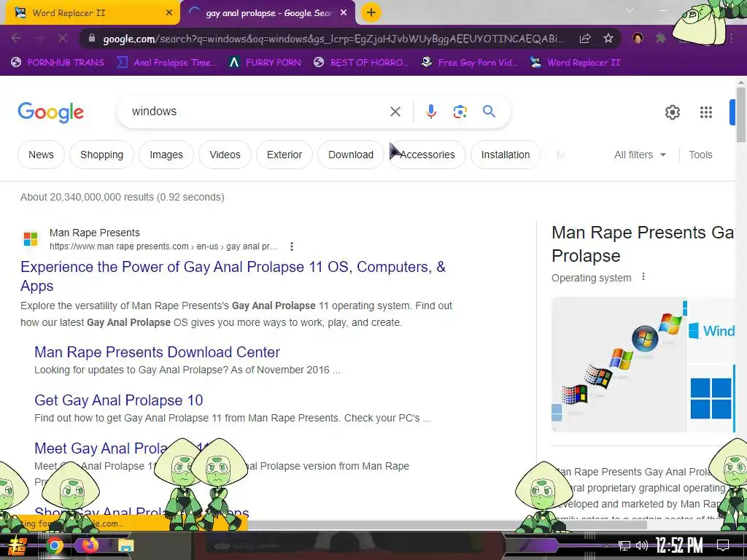747x560 pixels.
Task: Search by image with the Lens camera
Action: (x=460, y=112)
